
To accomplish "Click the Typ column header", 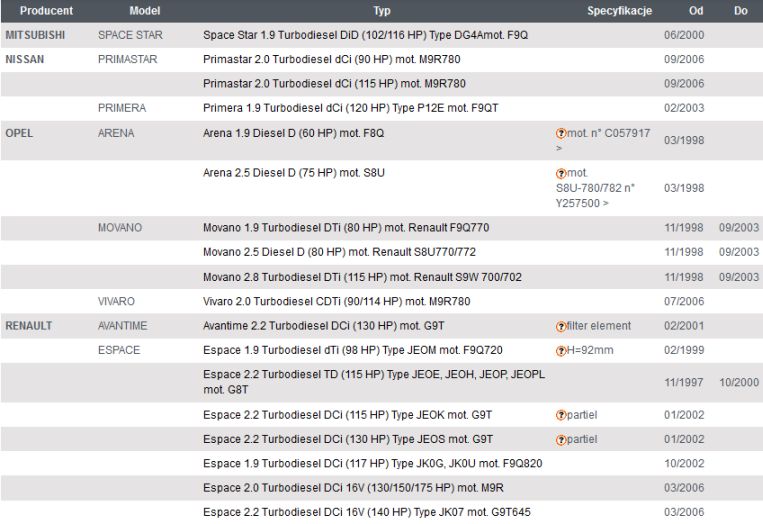I will pos(382,11).
